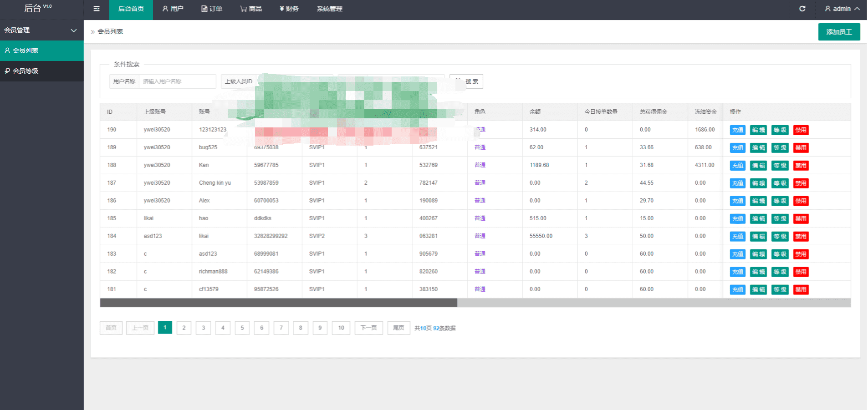
Task: Open the 用户 menu with person icon
Action: pos(173,9)
